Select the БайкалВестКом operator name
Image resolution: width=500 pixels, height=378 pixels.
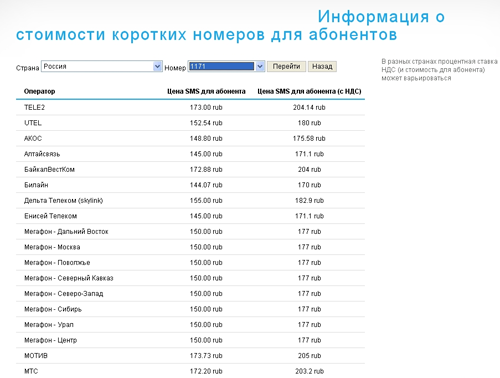pyautogui.click(x=49, y=169)
